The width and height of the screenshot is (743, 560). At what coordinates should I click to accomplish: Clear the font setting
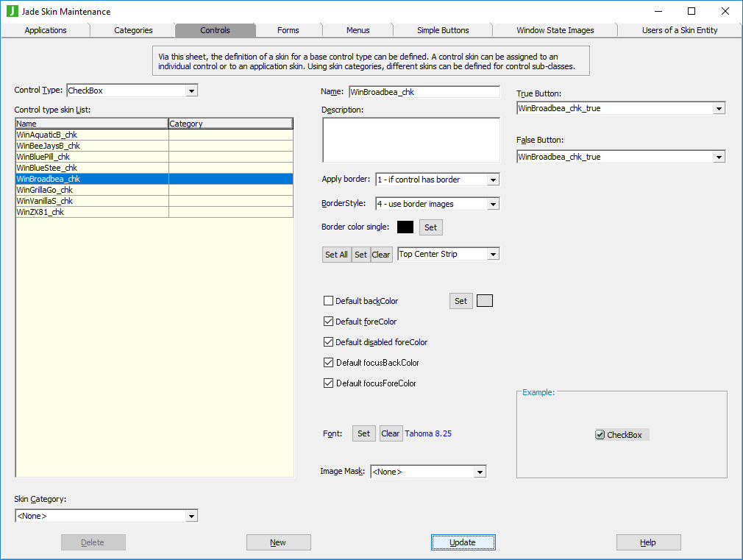click(390, 433)
